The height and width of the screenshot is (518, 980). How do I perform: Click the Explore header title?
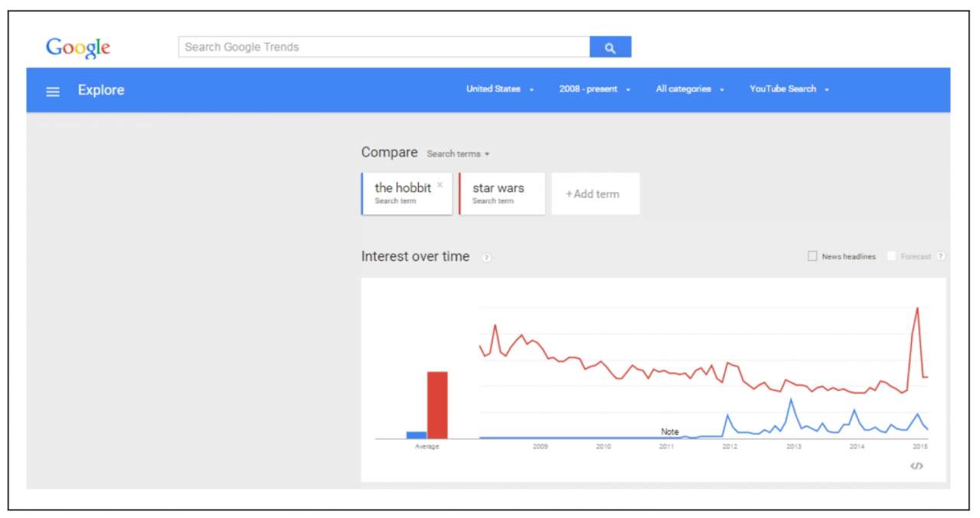[101, 90]
